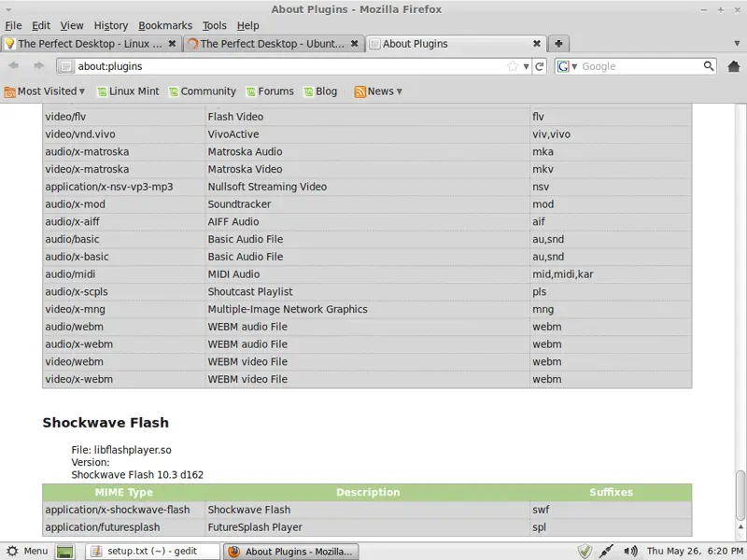Close the About Plugins tab
This screenshot has width=747, height=560.
pos(537,43)
